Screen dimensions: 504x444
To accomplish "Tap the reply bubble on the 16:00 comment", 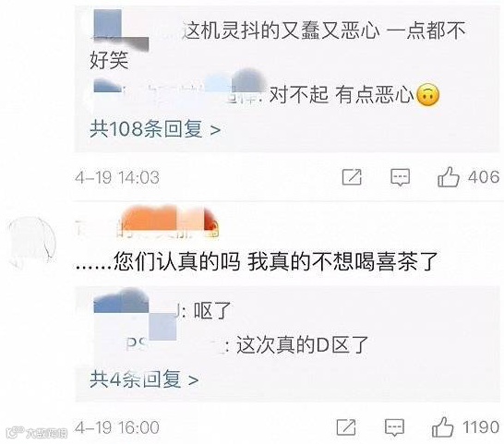I will [x=394, y=427].
